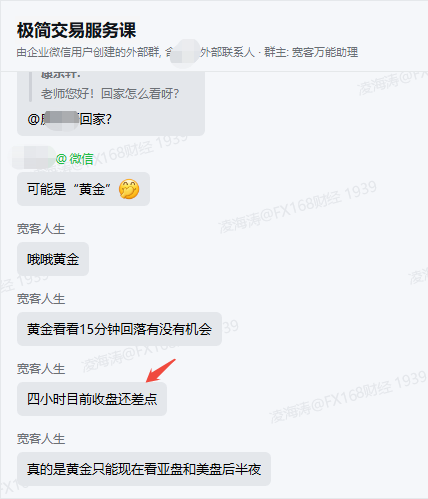Open group owner 宽客万能助理 in header
Image resolution: width=428 pixels, height=499 pixels.
coord(325,52)
